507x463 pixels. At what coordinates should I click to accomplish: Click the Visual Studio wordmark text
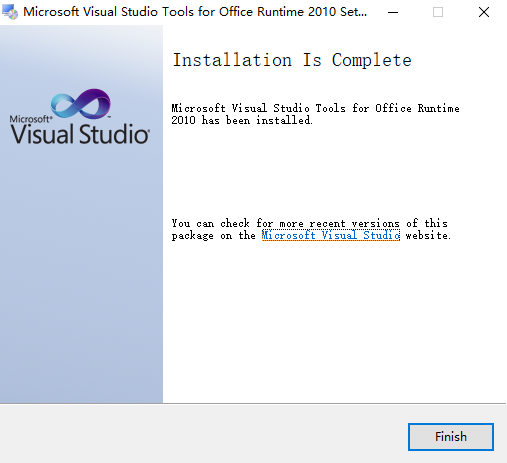point(80,134)
